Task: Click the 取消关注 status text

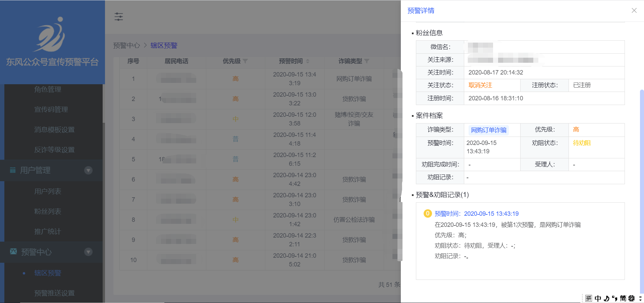Action: pos(480,85)
